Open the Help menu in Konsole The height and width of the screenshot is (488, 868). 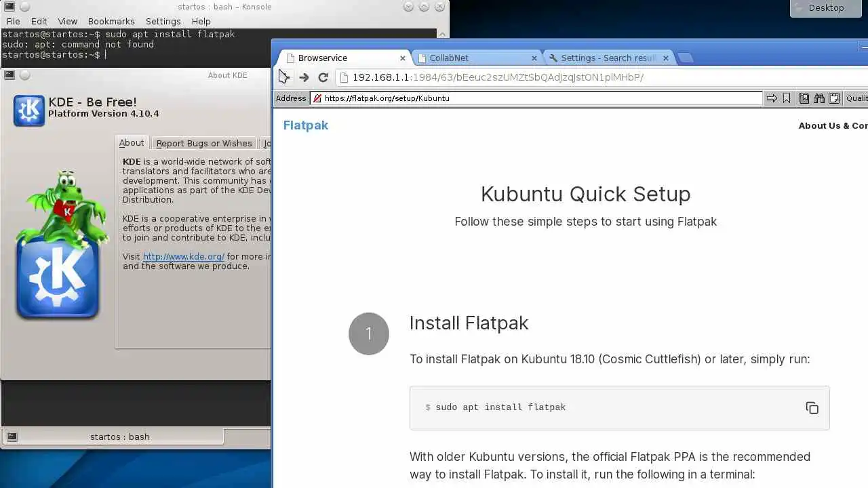pyautogui.click(x=201, y=21)
